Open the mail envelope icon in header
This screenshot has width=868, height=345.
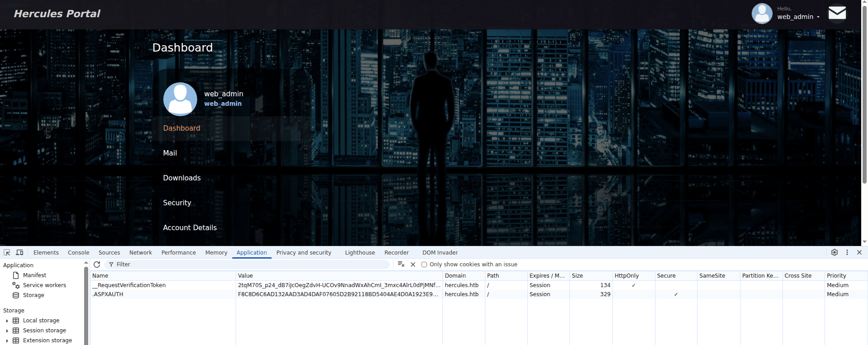[837, 14]
